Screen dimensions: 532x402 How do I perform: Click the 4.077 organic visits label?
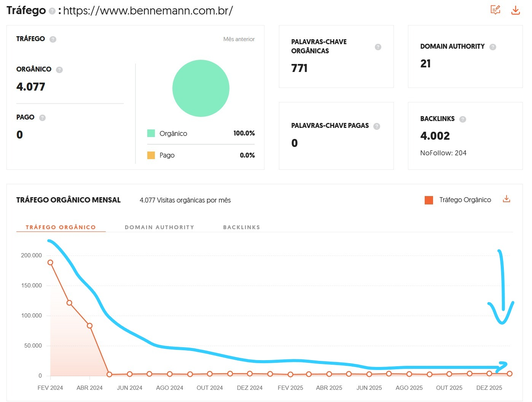pyautogui.click(x=185, y=200)
